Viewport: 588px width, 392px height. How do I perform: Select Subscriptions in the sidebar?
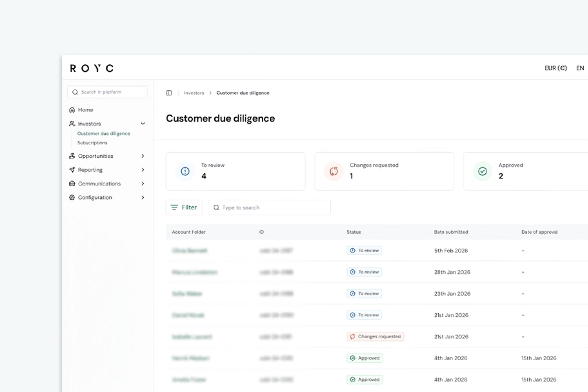[92, 143]
